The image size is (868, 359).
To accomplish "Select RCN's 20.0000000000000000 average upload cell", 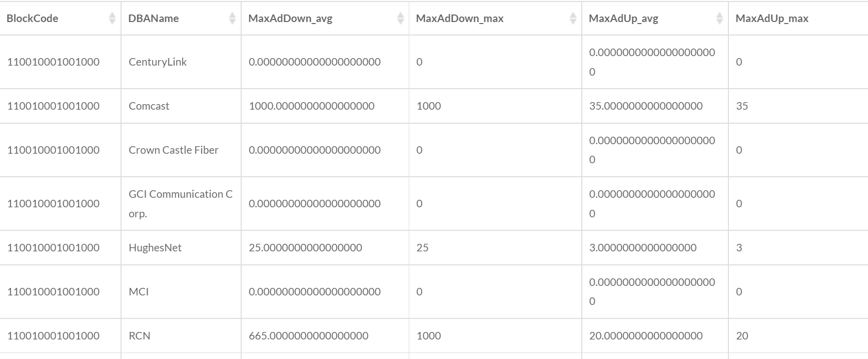I will 645,336.
